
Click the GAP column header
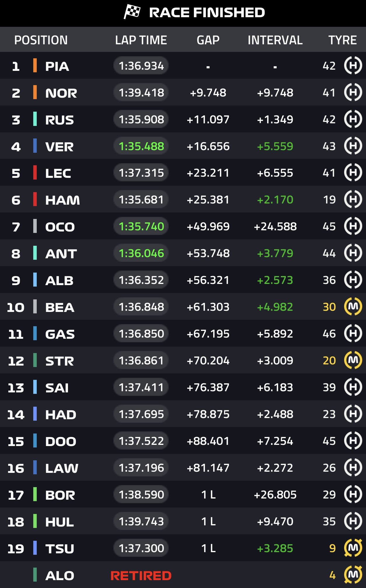[208, 40]
